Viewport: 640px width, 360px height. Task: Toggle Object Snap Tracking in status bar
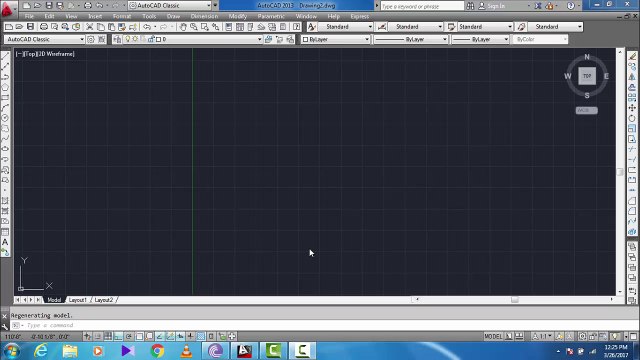pyautogui.click(x=160, y=336)
